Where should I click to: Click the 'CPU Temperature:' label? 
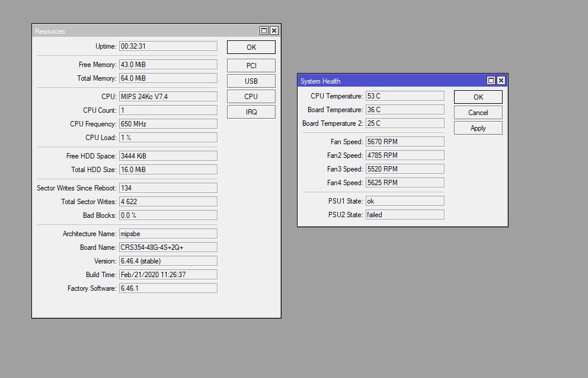click(x=337, y=96)
